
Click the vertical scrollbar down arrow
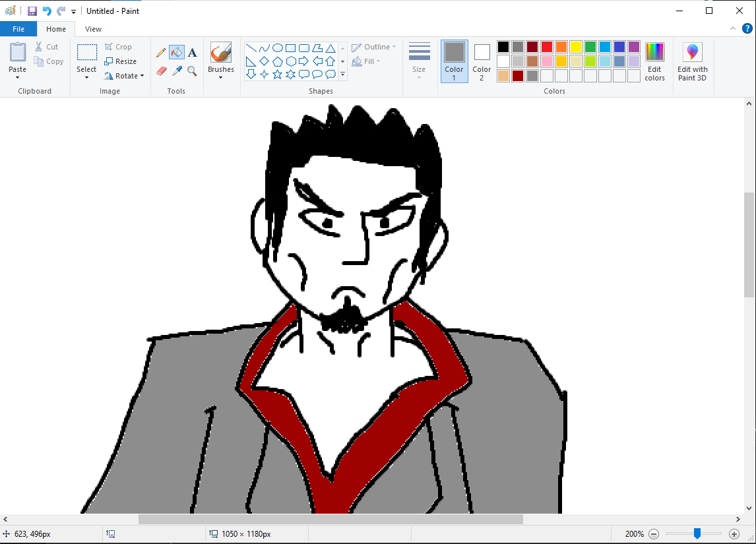click(749, 508)
